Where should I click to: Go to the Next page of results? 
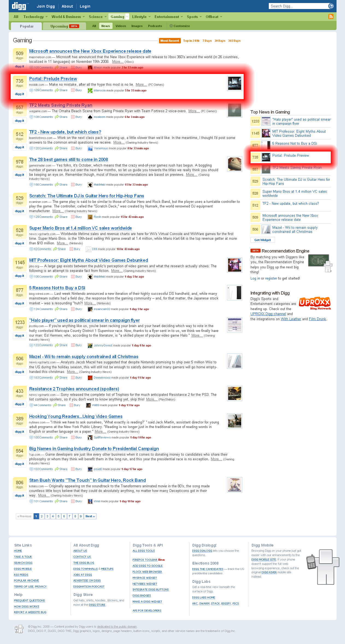pos(90,516)
